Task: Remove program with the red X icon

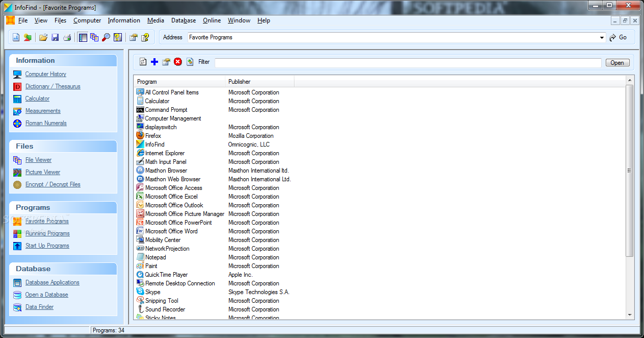Action: (178, 62)
